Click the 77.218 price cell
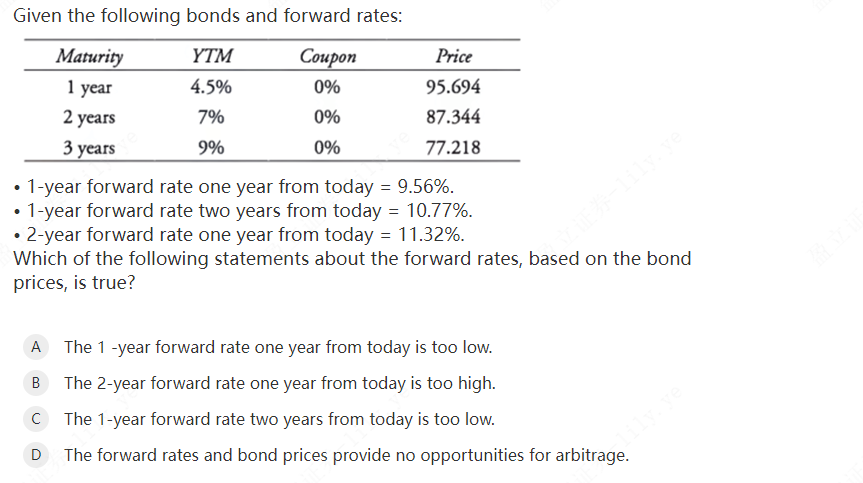Image resolution: width=863 pixels, height=483 pixels. 453,148
